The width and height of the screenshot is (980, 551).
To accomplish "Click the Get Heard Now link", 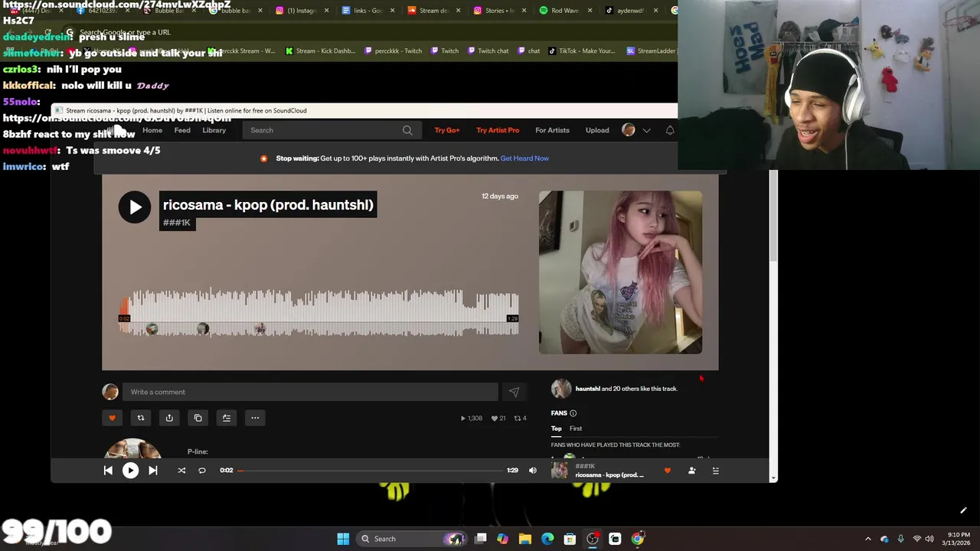I will click(x=524, y=158).
